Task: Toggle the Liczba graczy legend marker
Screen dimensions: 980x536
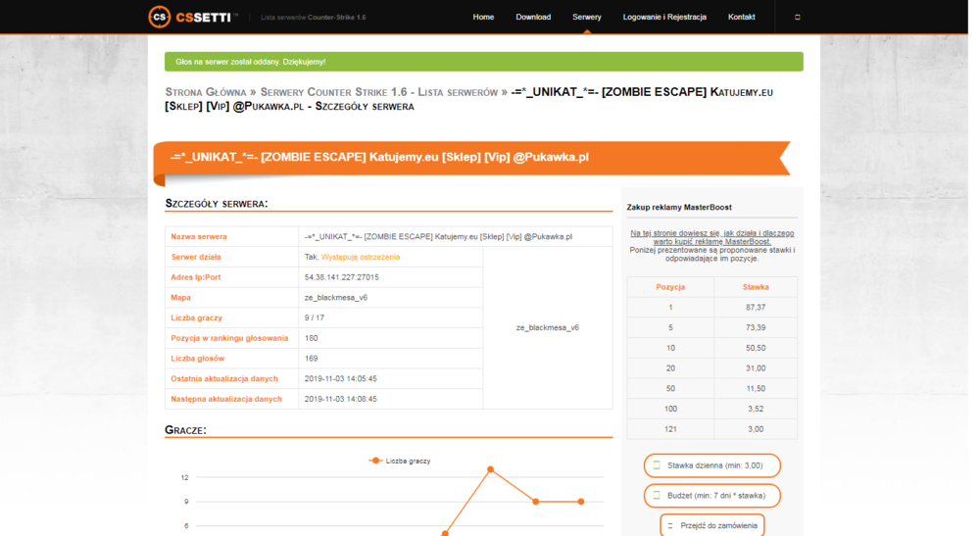Action: (375, 461)
